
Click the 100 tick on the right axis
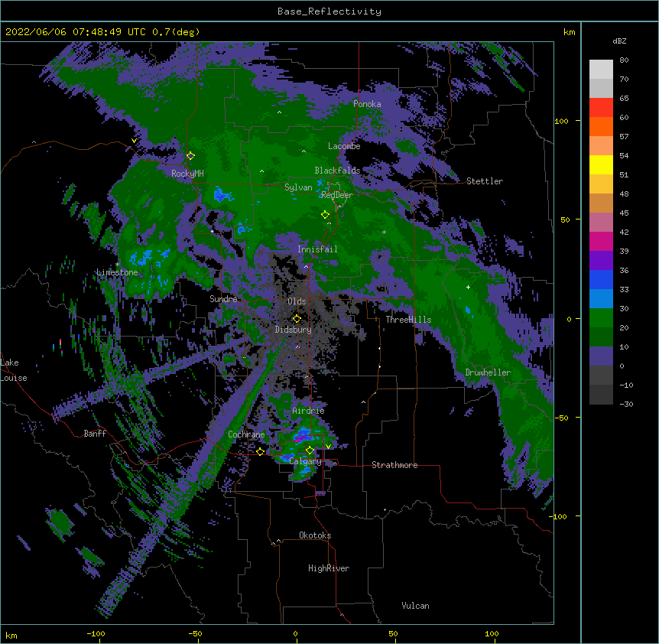click(561, 121)
